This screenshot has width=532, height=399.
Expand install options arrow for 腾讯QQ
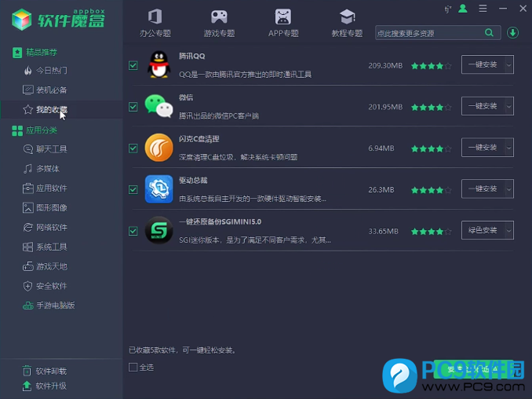[509, 64]
